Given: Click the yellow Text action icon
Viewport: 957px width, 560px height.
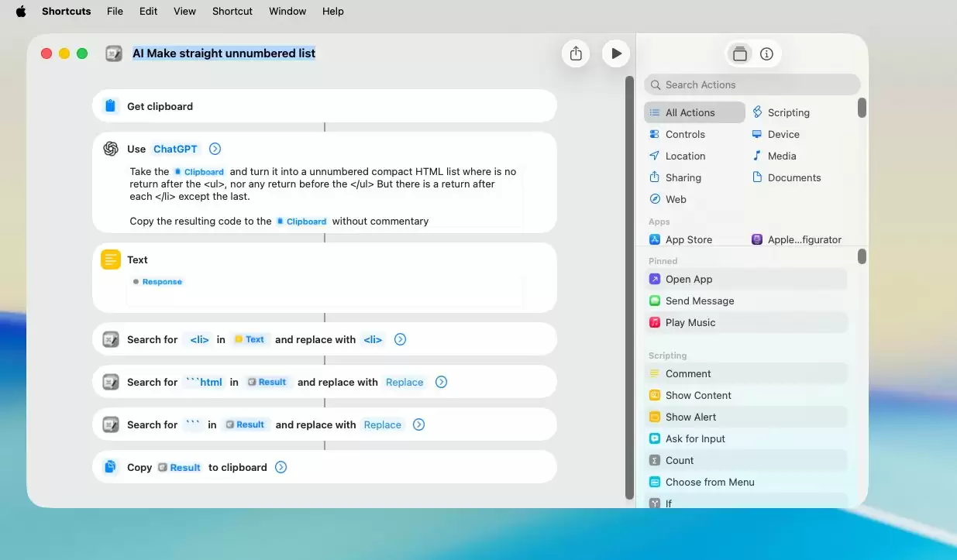Looking at the screenshot, I should pos(111,259).
